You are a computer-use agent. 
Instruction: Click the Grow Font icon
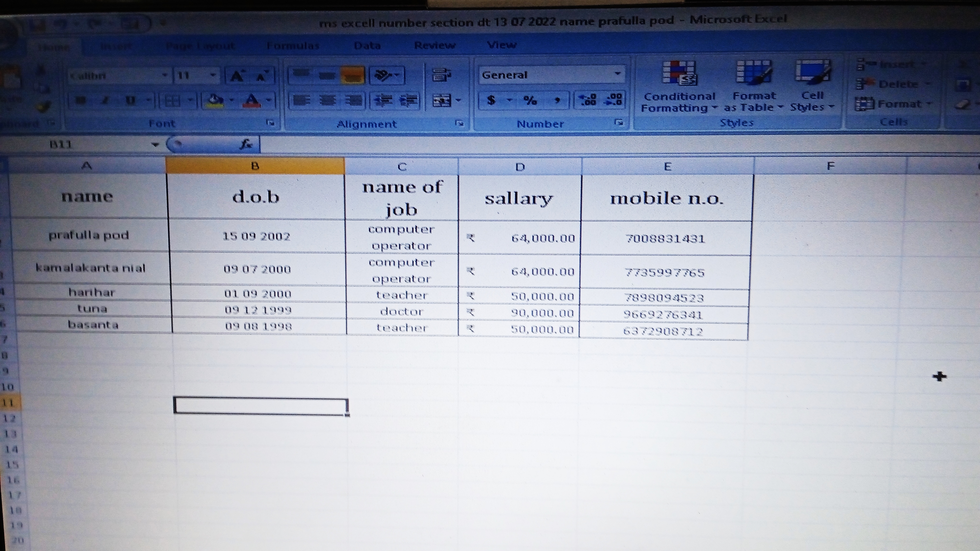click(x=237, y=76)
